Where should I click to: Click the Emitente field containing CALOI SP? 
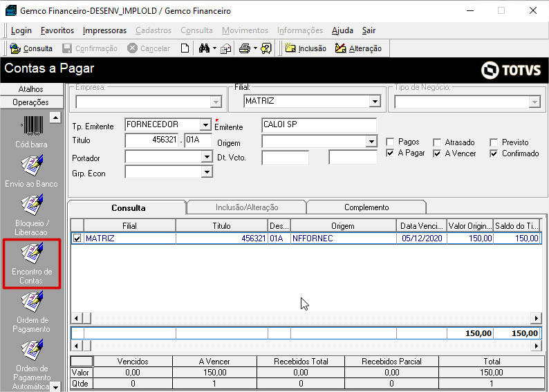(x=319, y=125)
